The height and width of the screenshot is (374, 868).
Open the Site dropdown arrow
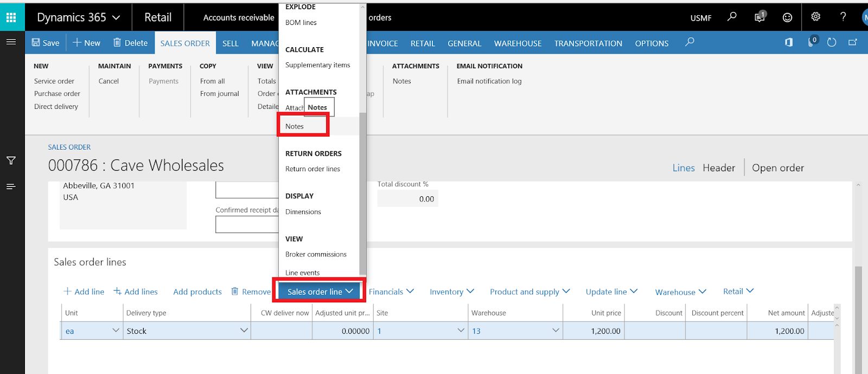click(461, 330)
